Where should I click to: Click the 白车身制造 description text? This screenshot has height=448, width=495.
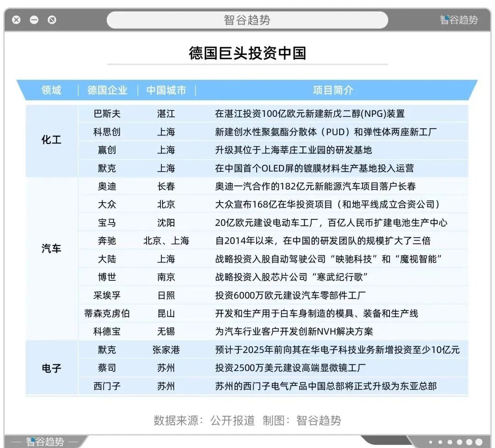click(x=317, y=313)
